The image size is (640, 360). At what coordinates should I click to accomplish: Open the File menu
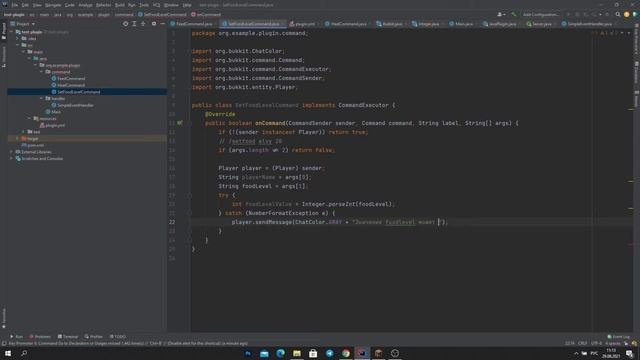pyautogui.click(x=14, y=5)
